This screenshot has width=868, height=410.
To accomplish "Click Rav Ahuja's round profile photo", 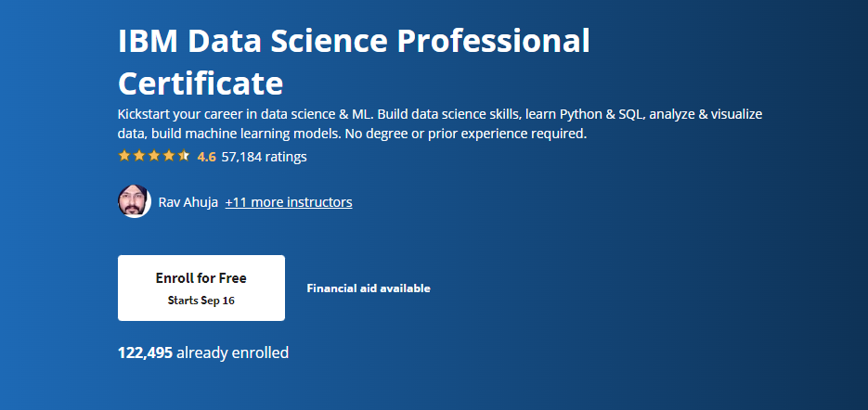I will [135, 201].
